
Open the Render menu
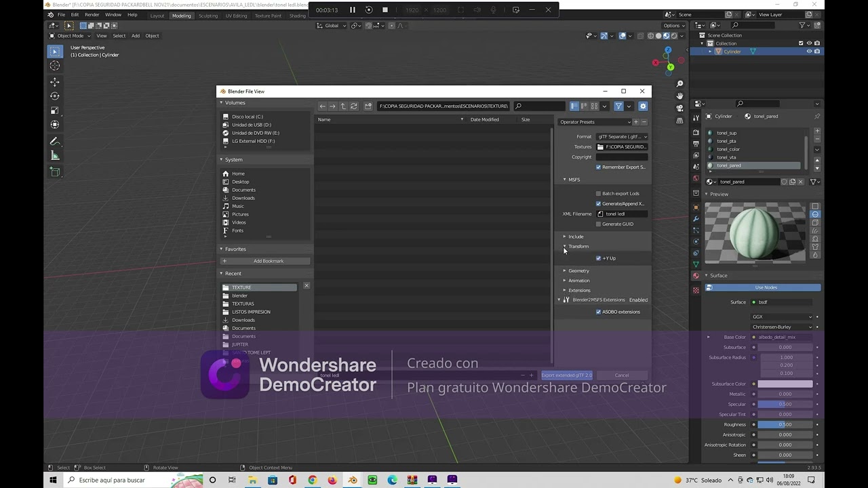point(92,14)
